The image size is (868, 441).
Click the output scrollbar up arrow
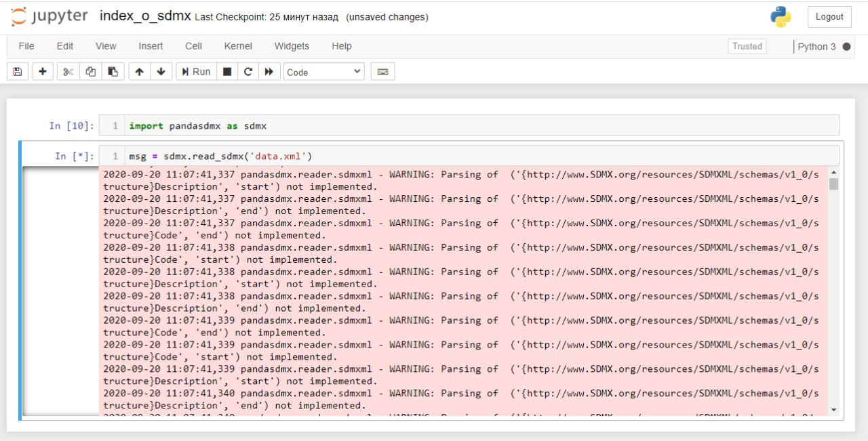point(833,172)
